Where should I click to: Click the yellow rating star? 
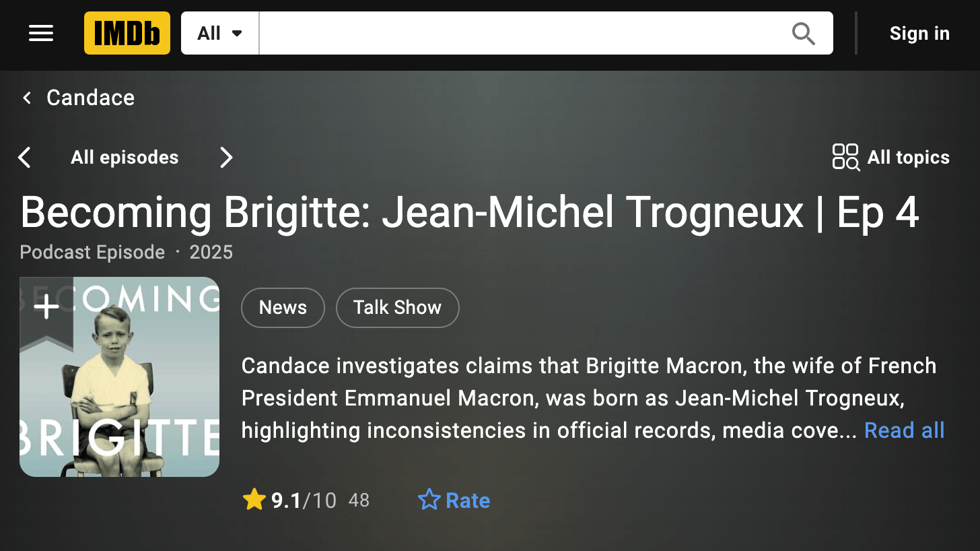tap(254, 500)
